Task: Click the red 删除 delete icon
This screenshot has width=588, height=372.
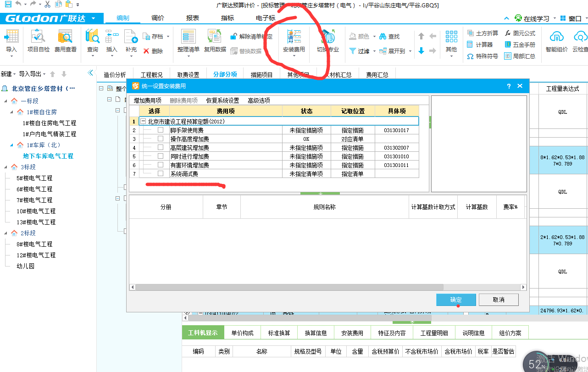Action: click(146, 51)
